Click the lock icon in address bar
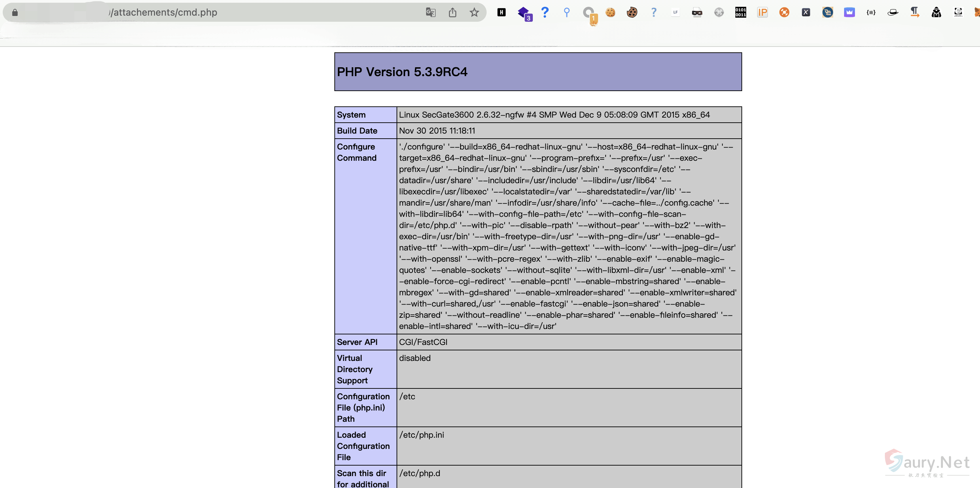Image resolution: width=980 pixels, height=488 pixels. (15, 13)
